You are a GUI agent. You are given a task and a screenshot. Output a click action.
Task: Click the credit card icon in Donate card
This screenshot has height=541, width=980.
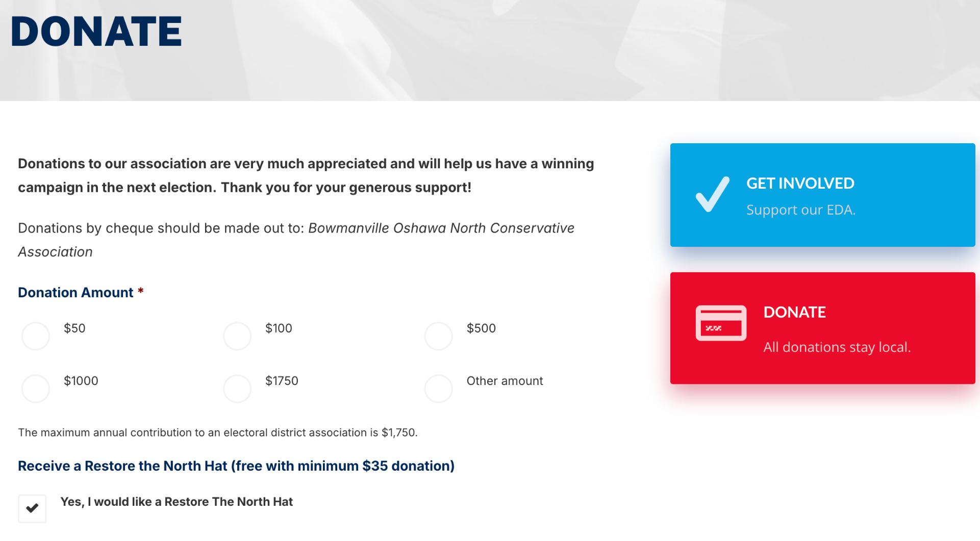721,323
